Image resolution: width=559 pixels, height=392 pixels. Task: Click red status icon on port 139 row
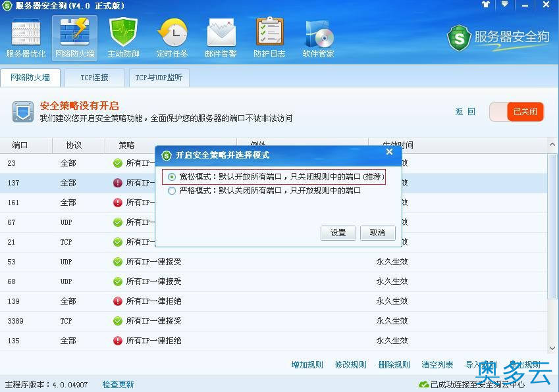click(x=118, y=301)
